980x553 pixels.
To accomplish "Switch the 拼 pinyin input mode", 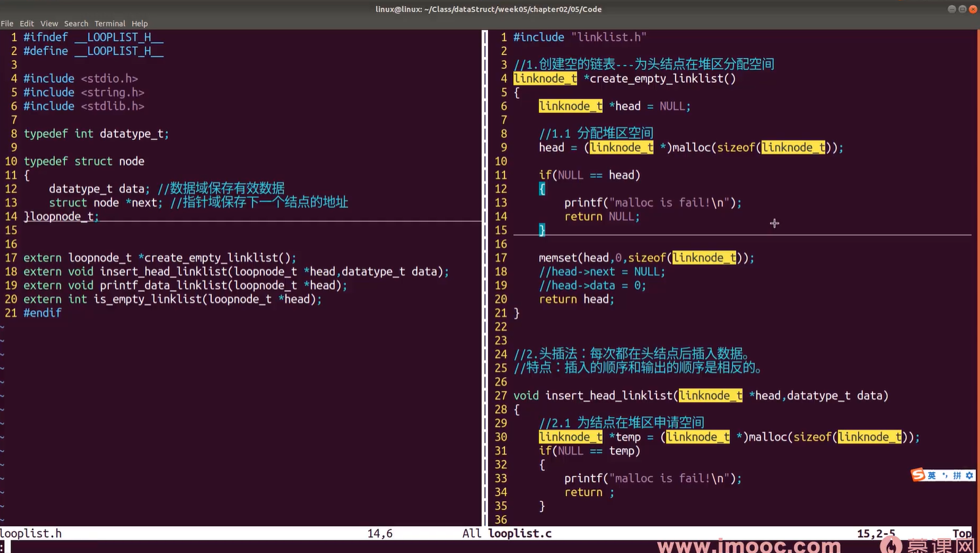I will click(x=957, y=476).
